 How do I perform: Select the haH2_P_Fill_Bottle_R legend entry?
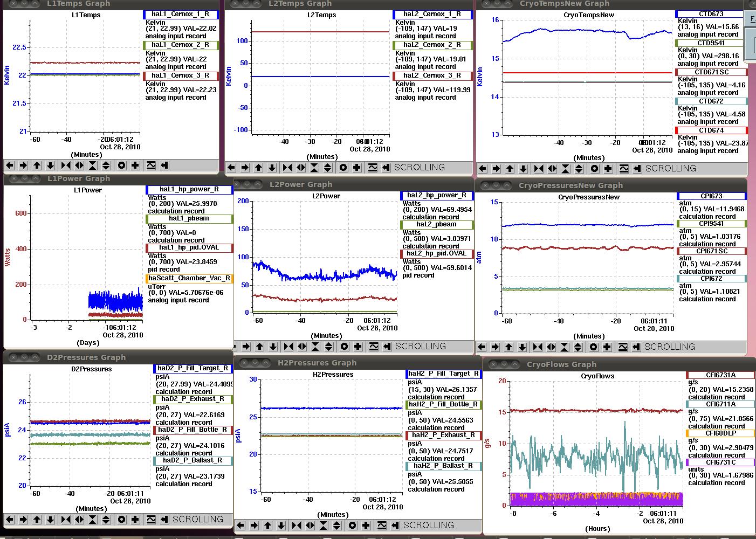tap(444, 405)
